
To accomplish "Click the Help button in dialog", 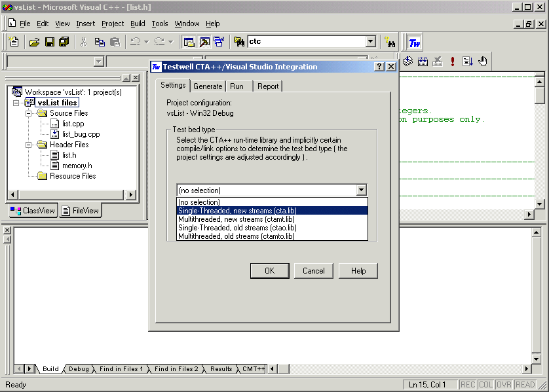I will [x=358, y=271].
